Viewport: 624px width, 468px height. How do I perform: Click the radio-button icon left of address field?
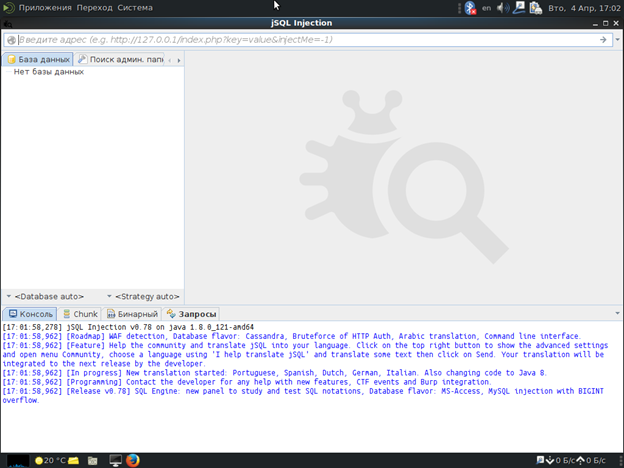tap(11, 40)
